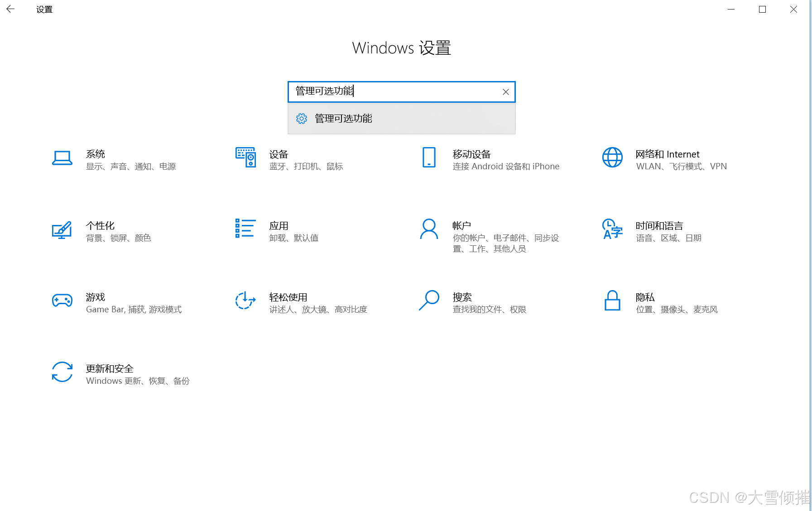This screenshot has height=511, width=812.
Task: Click the 移动设备 phone icon
Action: (429, 158)
